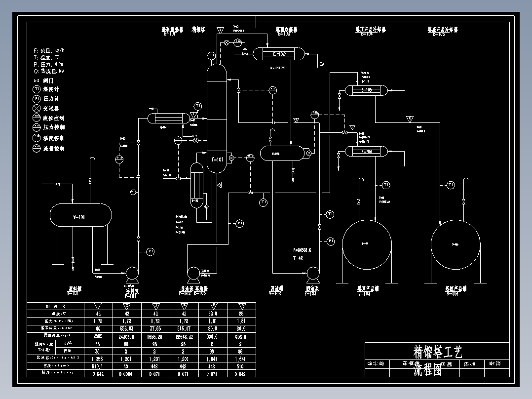Select the V-103 spherical top product tank
This screenshot has width=532, height=399.
click(367, 244)
